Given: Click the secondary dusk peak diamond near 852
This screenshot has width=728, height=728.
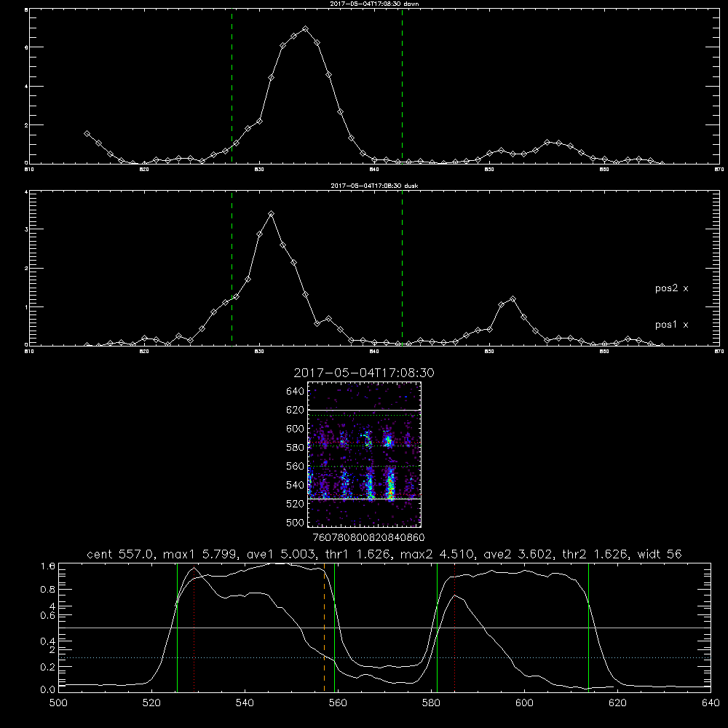Looking at the screenshot, I should point(513,298).
